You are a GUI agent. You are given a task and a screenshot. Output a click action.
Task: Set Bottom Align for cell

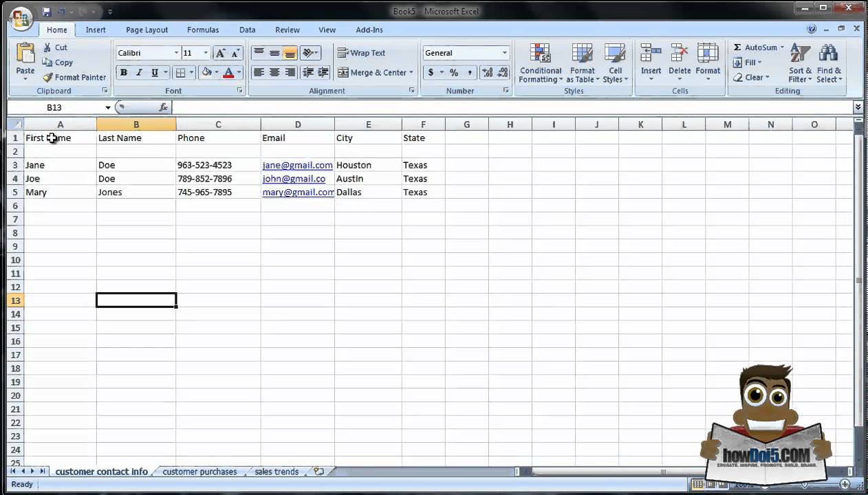290,53
